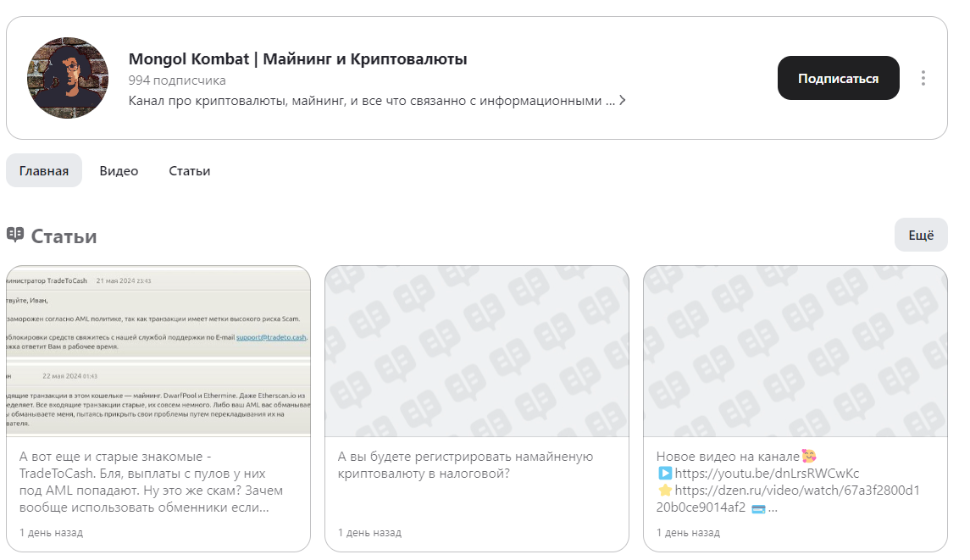Open the placeholder thumbnail of "Новое видео" article
The height and width of the screenshot is (560, 970).
click(x=795, y=352)
